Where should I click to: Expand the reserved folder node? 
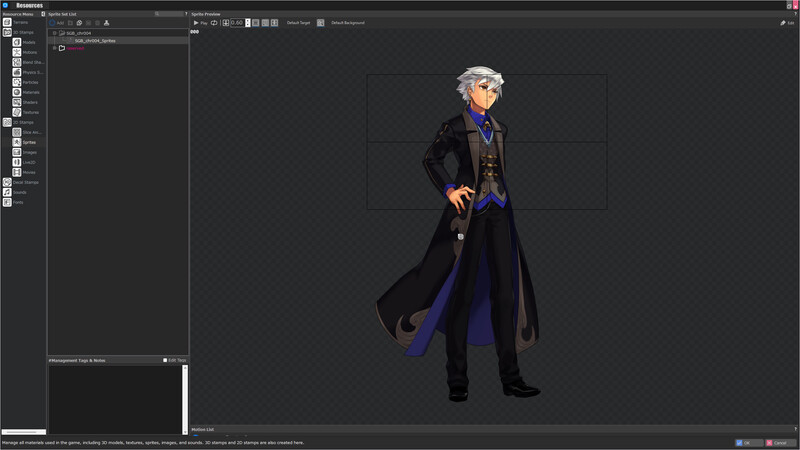(x=55, y=48)
